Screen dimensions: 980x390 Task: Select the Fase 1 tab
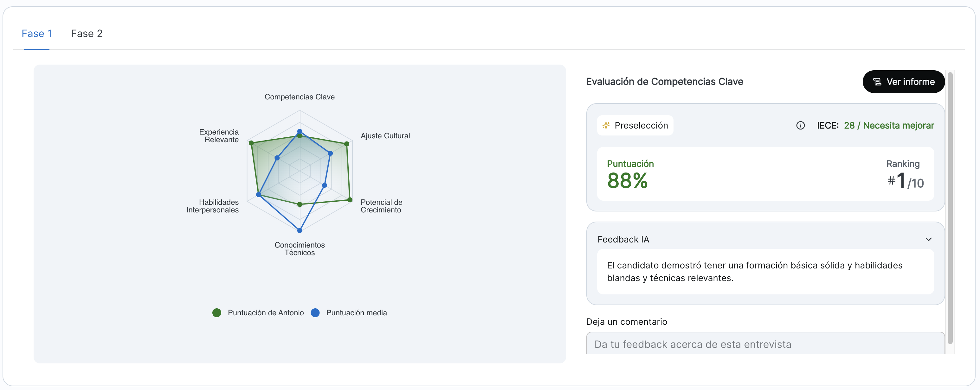pos(36,34)
